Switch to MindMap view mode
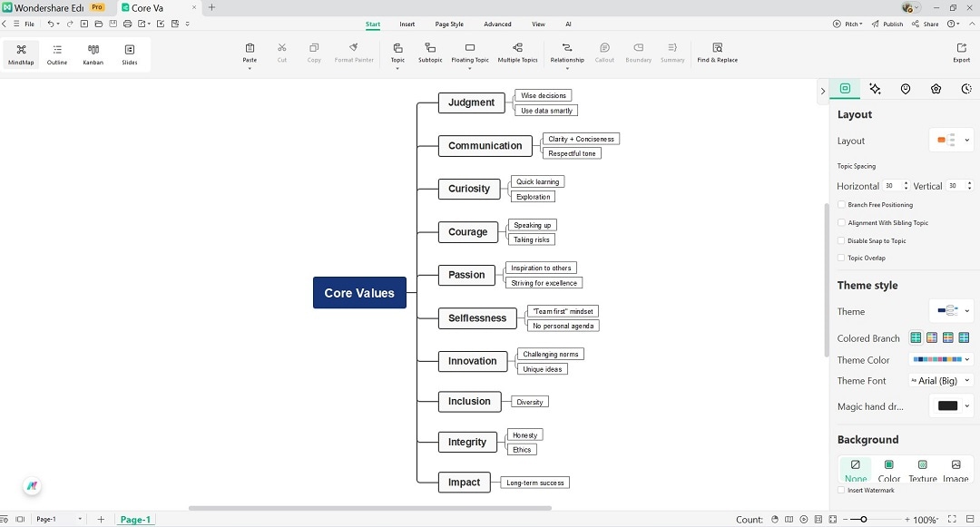The width and height of the screenshot is (980, 527). 20,53
